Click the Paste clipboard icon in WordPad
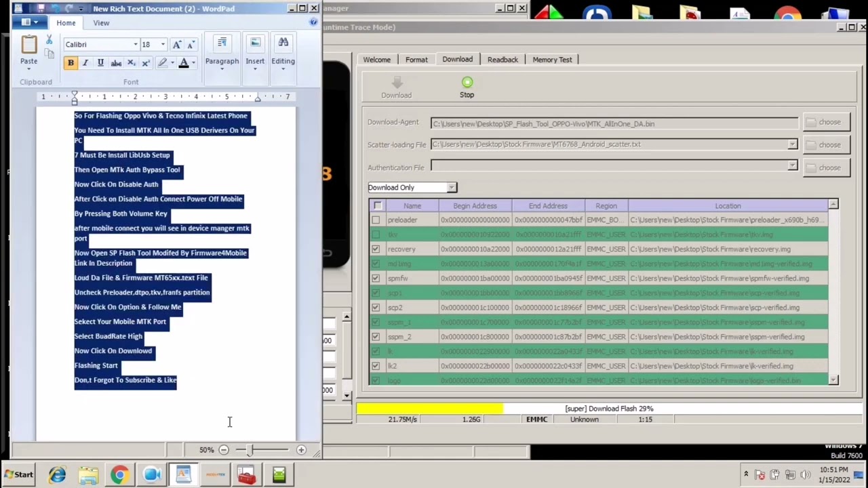The height and width of the screenshot is (488, 868). point(28,45)
